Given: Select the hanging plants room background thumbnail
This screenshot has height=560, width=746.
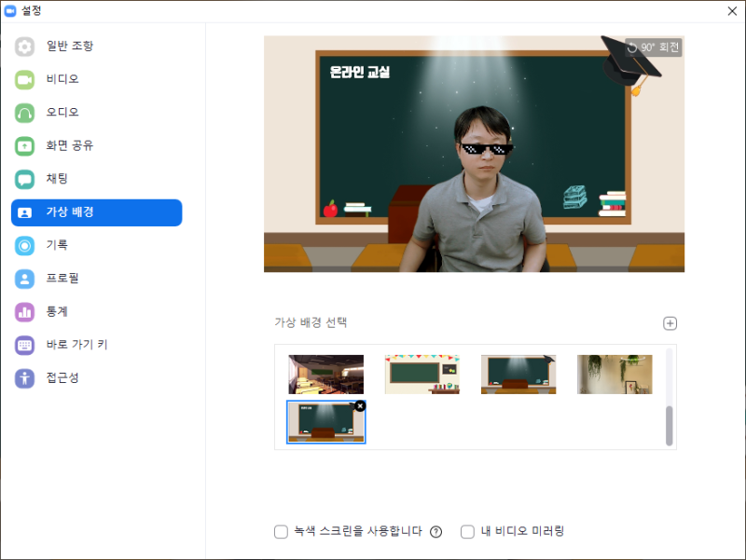Looking at the screenshot, I should [615, 375].
